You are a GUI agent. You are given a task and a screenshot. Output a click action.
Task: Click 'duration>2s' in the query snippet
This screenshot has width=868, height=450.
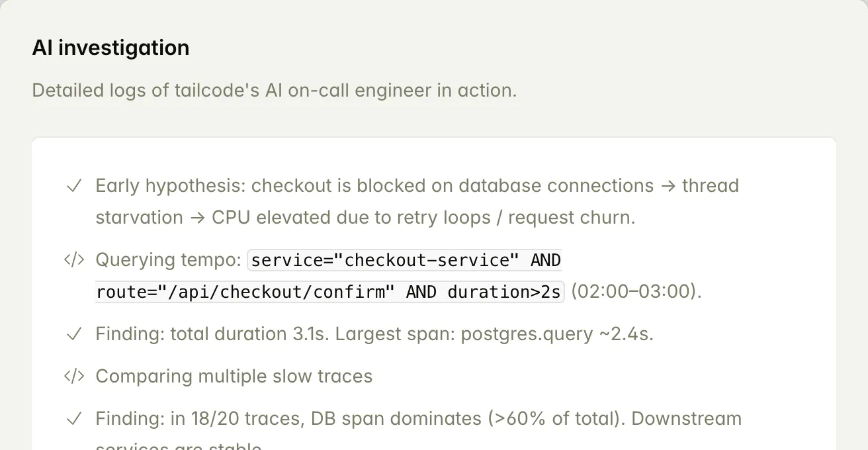[x=504, y=292]
